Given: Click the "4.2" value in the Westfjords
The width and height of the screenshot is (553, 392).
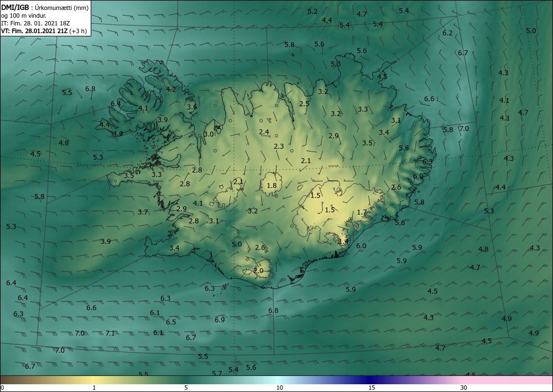Looking at the screenshot, I should tap(171, 89).
